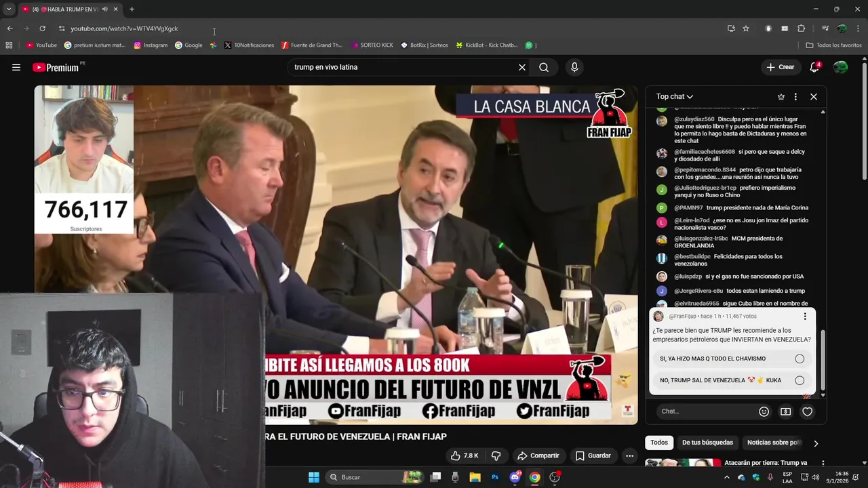Select the De tus búsquedas chip
This screenshot has width=868, height=488.
[707, 443]
